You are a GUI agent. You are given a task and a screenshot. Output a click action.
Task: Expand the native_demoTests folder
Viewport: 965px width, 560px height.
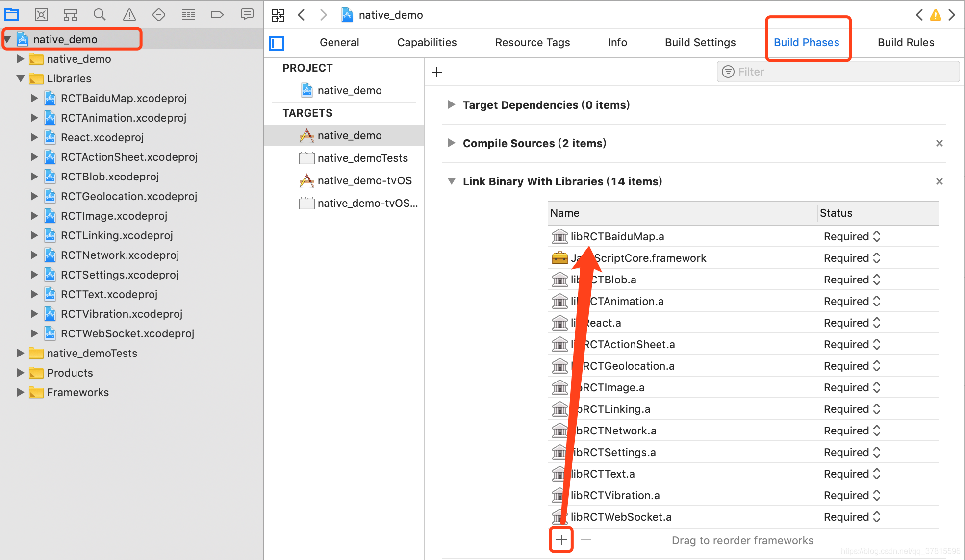click(20, 353)
